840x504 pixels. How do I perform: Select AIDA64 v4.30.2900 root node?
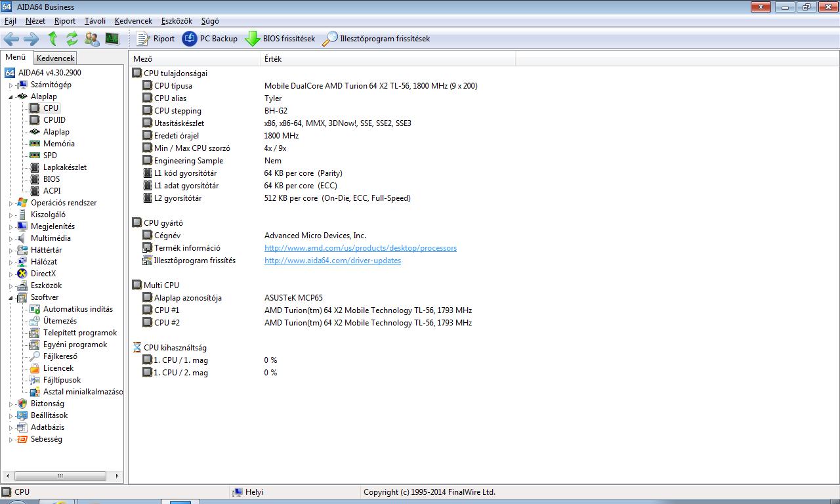click(x=50, y=73)
